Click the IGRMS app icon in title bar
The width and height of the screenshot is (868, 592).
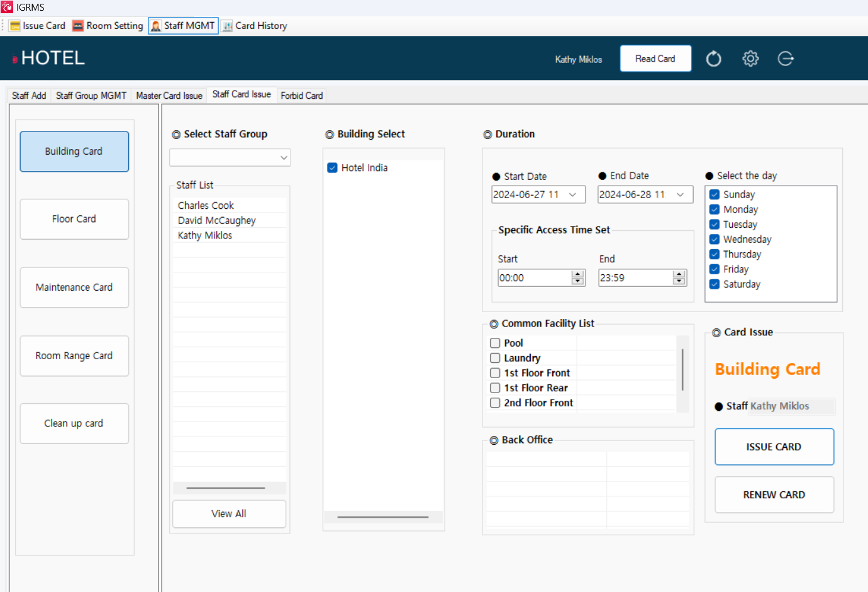coord(7,7)
